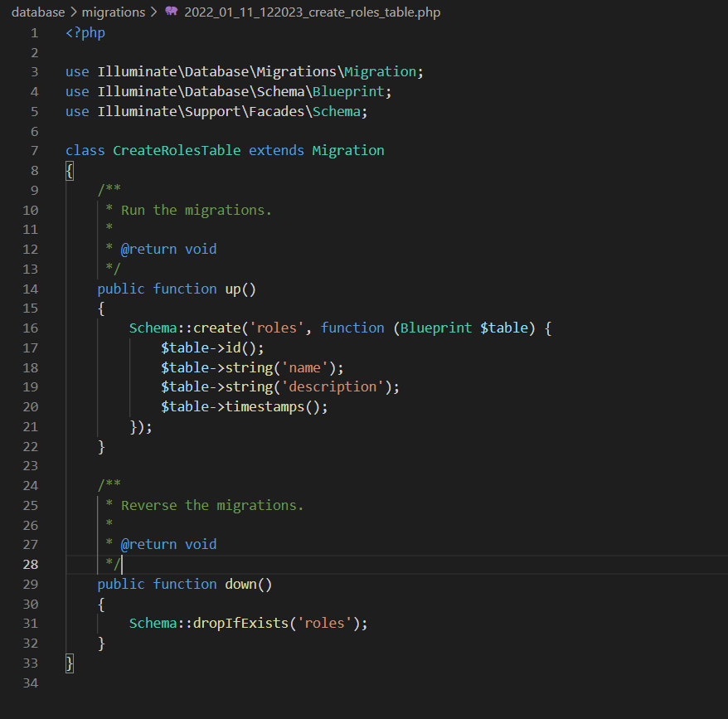Open the 'migrations' breadcrumb segment
The image size is (728, 719).
pyautogui.click(x=114, y=12)
